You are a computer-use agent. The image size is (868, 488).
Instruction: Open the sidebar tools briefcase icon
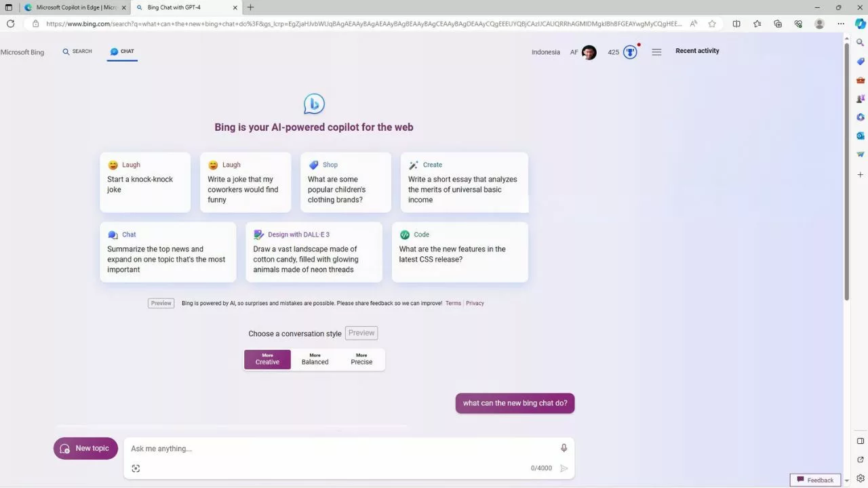point(860,80)
